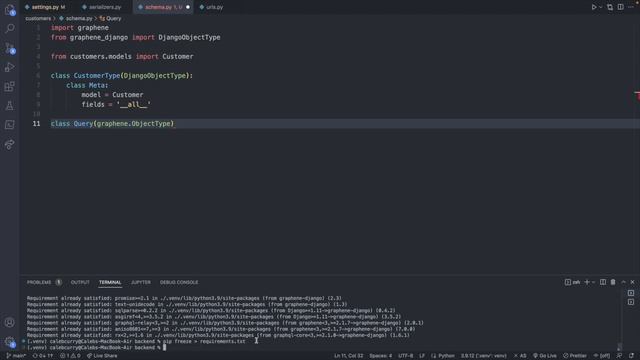This screenshot has height=360, width=640.
Task: Run the Python file with play icon
Action: click(594, 7)
